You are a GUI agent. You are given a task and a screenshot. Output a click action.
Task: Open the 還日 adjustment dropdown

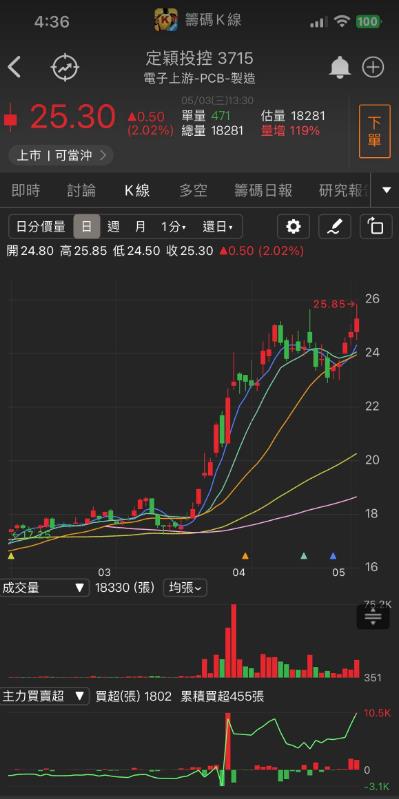[217, 226]
